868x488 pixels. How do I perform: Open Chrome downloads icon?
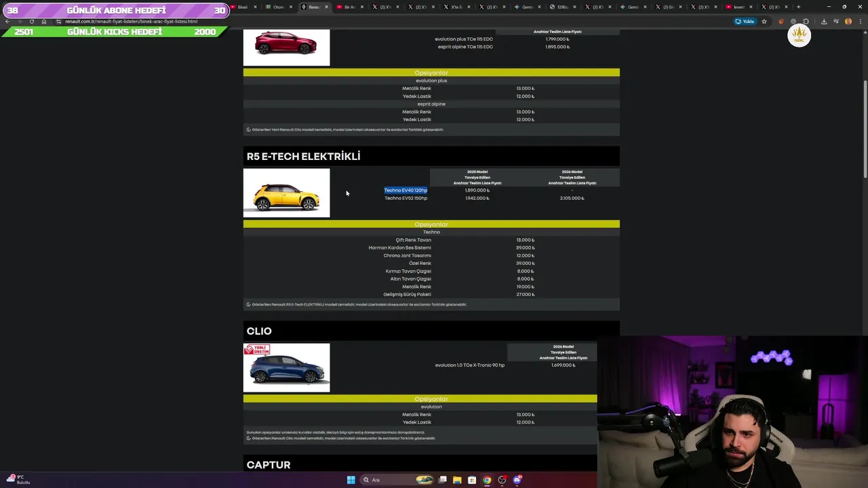pyautogui.click(x=824, y=21)
